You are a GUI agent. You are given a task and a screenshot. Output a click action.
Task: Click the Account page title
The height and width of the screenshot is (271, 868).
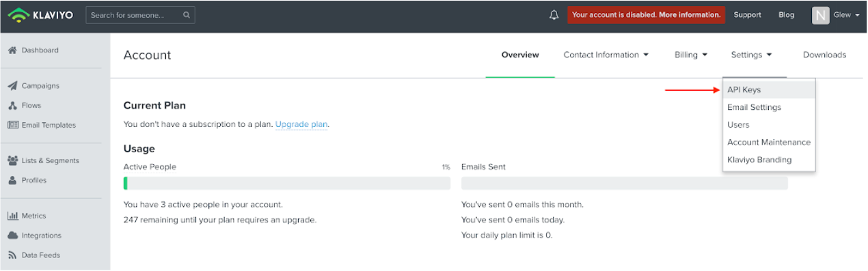(147, 55)
